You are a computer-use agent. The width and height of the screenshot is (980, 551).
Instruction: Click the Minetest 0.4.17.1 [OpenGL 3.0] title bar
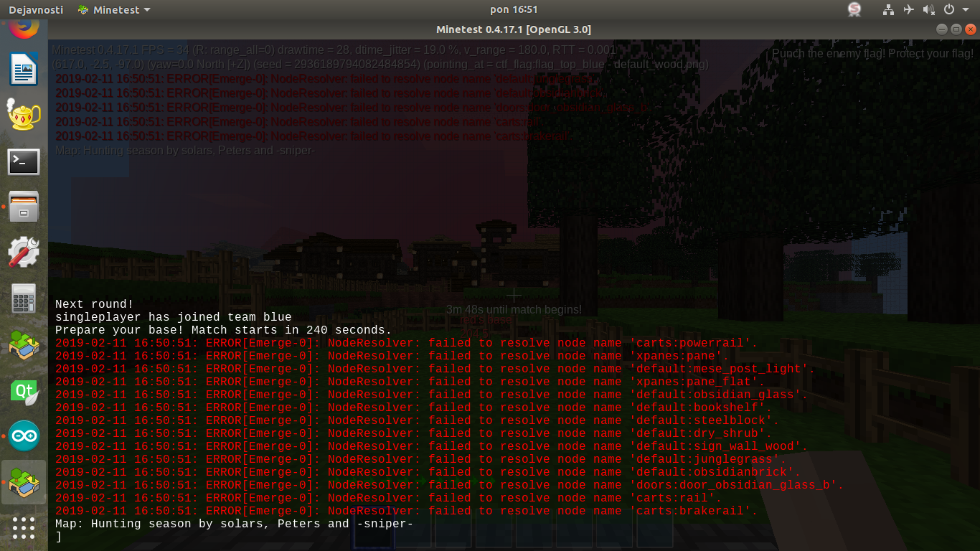pyautogui.click(x=514, y=29)
